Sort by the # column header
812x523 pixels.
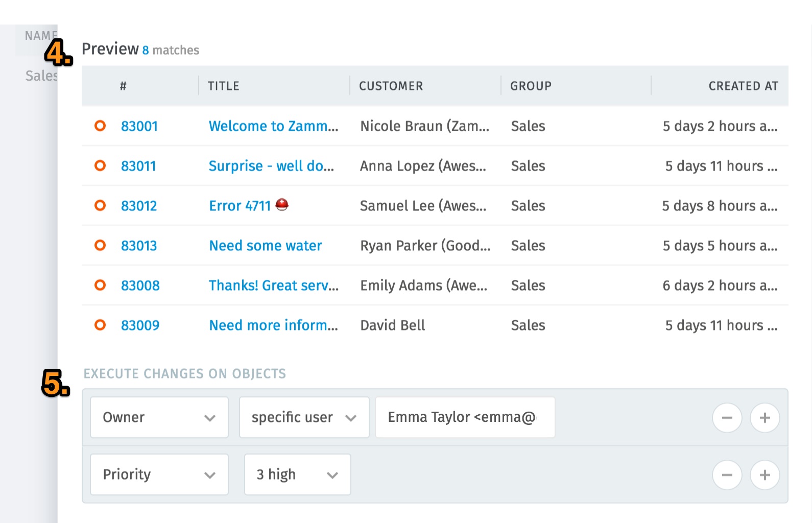[x=123, y=86]
